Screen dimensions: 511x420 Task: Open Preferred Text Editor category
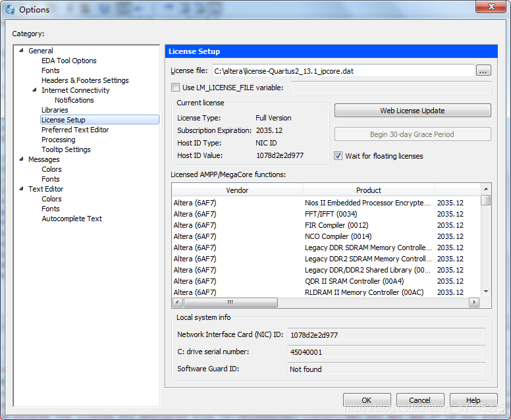75,130
